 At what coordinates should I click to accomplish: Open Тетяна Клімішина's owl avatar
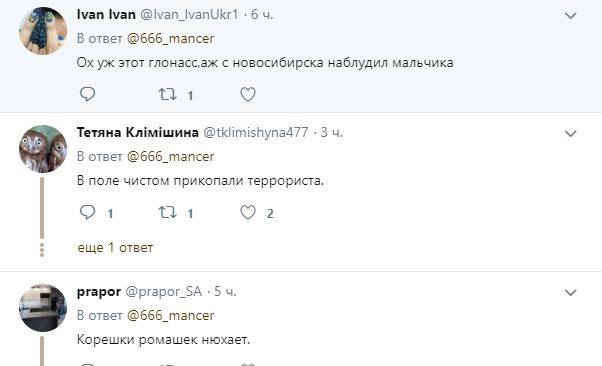(x=43, y=149)
